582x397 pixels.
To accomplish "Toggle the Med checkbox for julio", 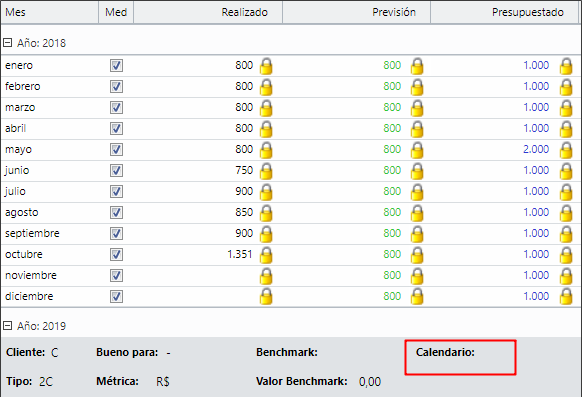I will [116, 191].
